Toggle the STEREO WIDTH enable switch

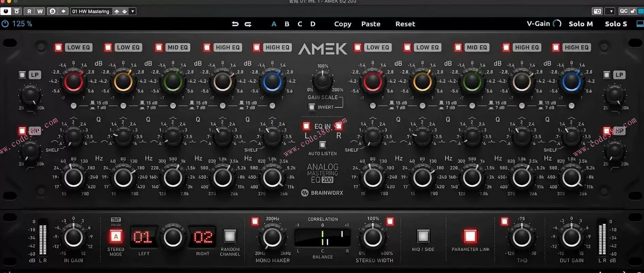(x=390, y=222)
